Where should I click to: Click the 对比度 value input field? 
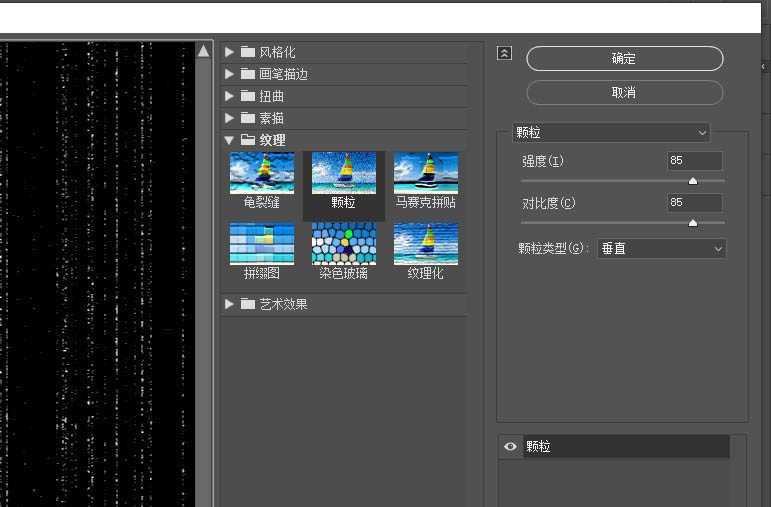(695, 203)
